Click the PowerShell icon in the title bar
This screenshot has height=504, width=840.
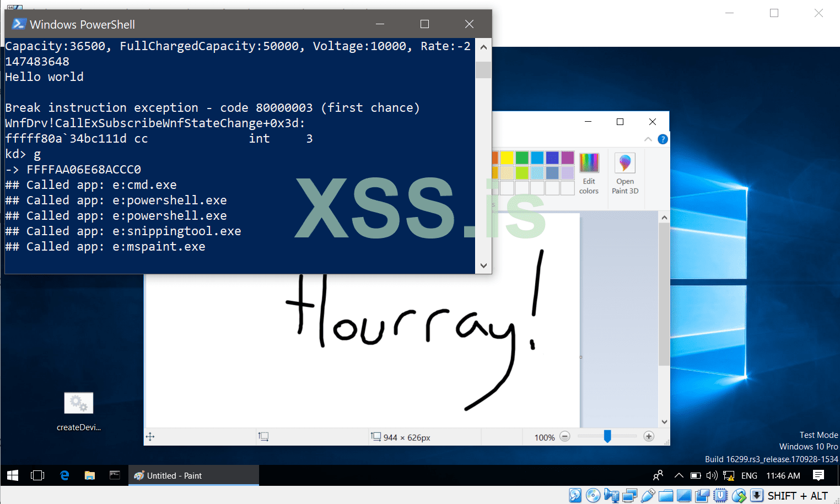coord(19,24)
